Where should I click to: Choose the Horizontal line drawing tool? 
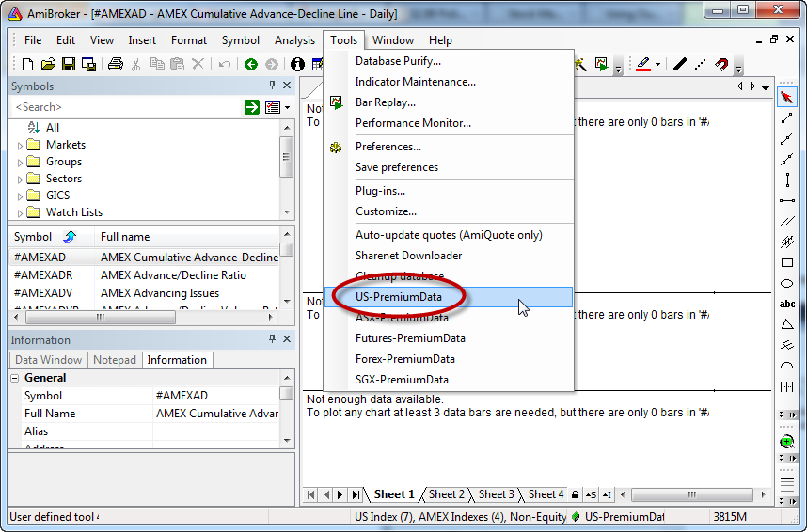tap(787, 200)
